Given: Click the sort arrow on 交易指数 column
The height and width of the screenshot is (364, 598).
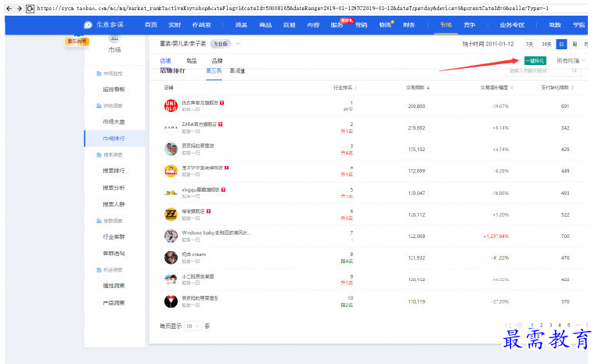Looking at the screenshot, I should 428,88.
